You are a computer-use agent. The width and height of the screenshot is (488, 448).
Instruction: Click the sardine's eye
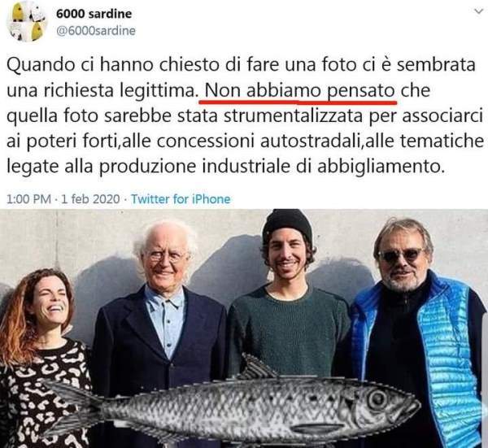click(x=377, y=399)
